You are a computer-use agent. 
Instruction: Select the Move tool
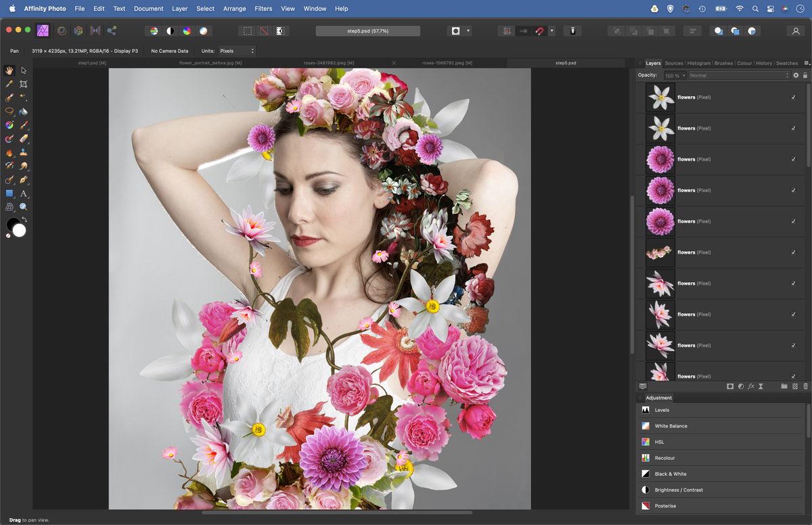point(23,70)
